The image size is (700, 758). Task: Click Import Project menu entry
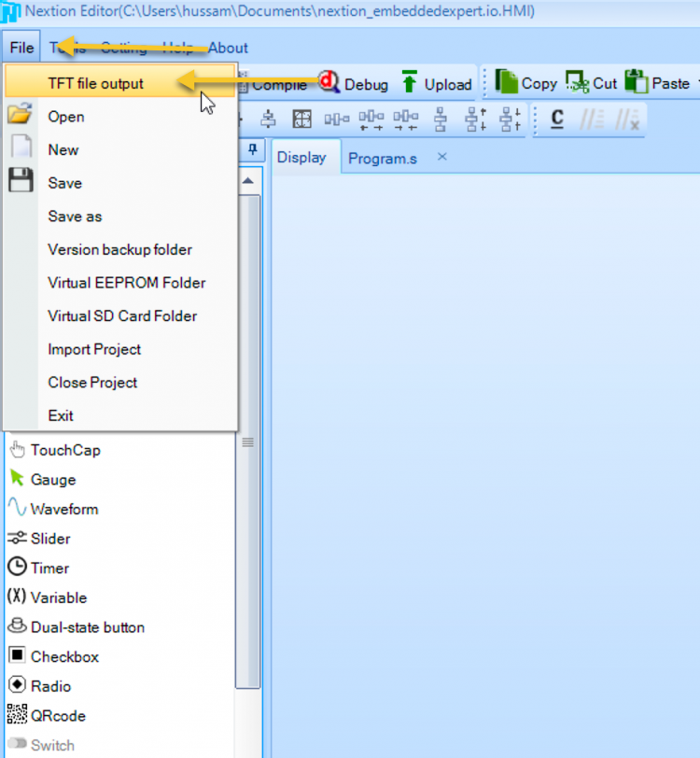pos(94,349)
